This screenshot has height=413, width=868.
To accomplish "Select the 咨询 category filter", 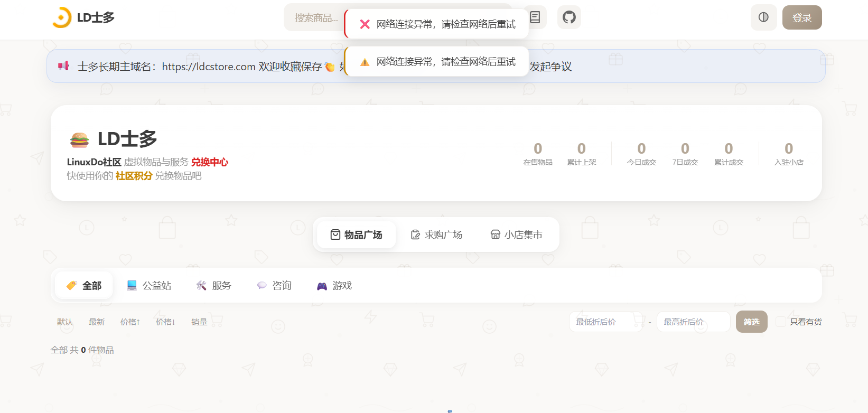I will tap(274, 285).
